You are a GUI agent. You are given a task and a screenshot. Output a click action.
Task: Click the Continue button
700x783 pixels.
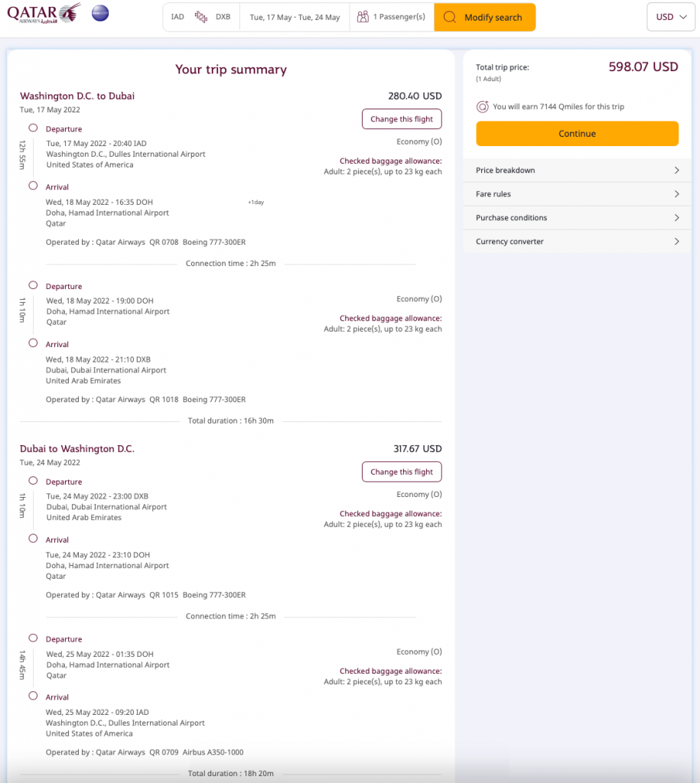pyautogui.click(x=577, y=134)
